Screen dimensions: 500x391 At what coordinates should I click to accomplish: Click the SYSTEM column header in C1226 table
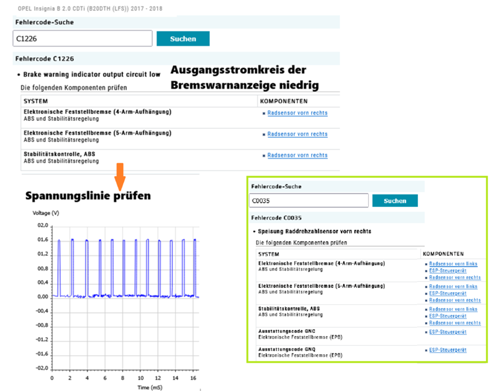[x=36, y=101]
